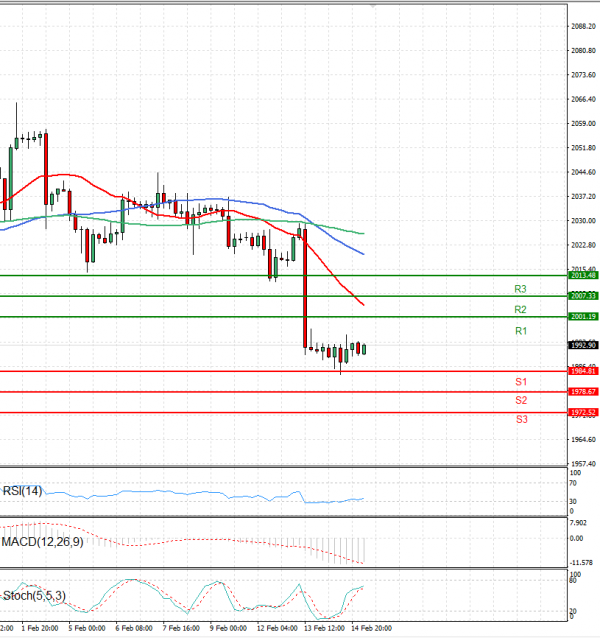Click the 2059.00 price axis value

(583, 123)
